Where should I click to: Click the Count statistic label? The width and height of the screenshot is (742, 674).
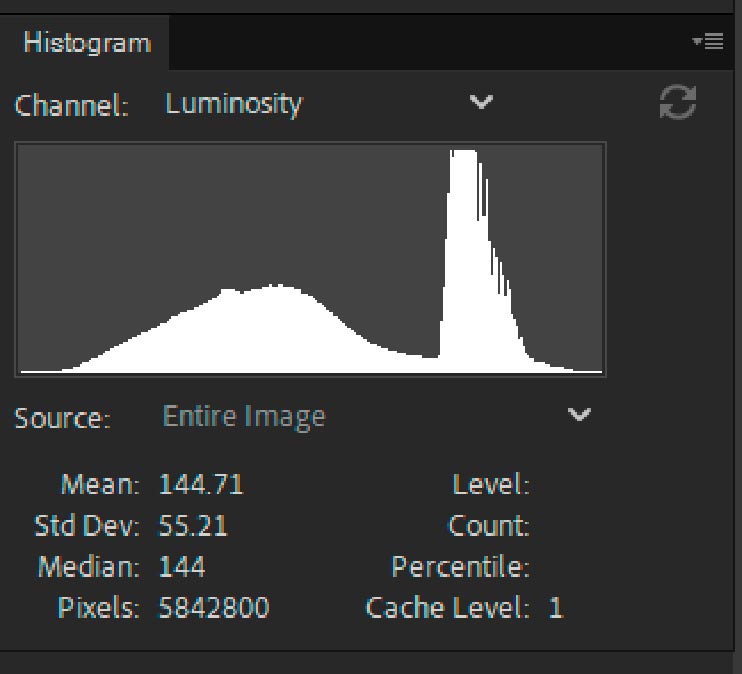coord(488,526)
